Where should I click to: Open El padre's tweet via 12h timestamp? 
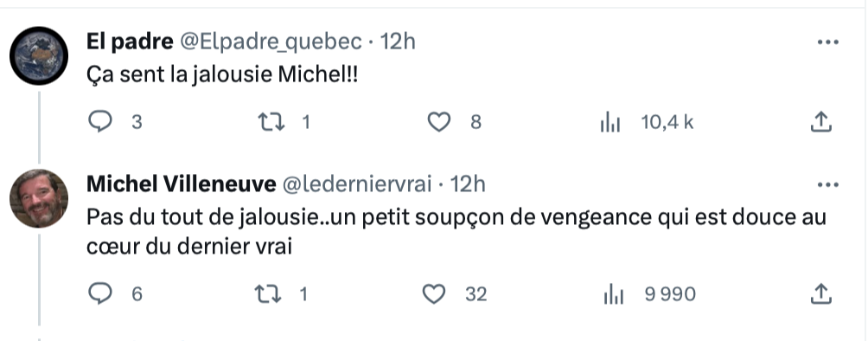[397, 42]
